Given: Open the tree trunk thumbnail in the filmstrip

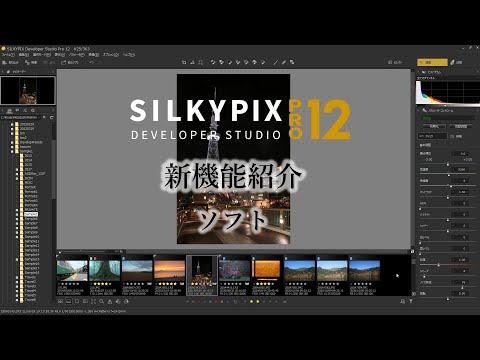Looking at the screenshot, I should pos(105,271).
